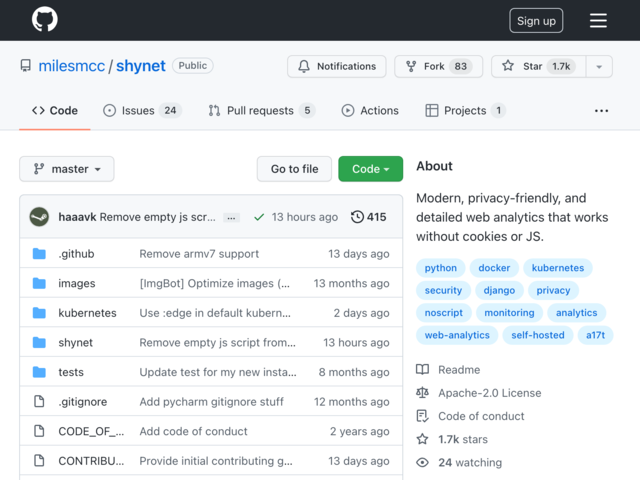
Task: Expand the Star lists dropdown arrow
Action: [x=599, y=67]
